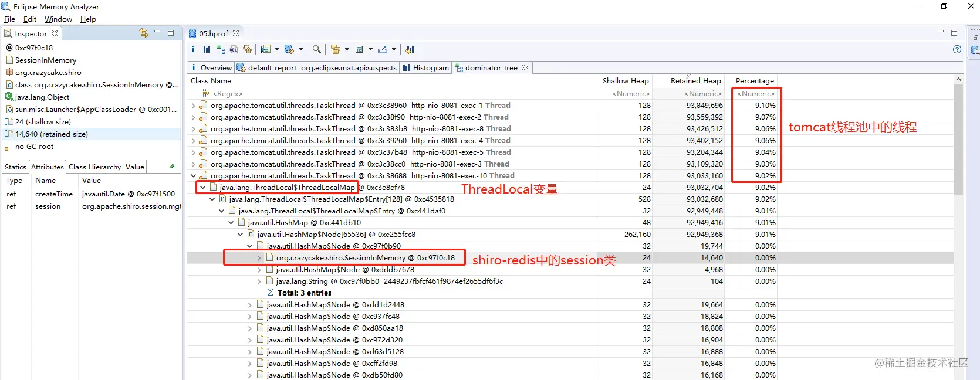Viewport: 980px width, 380px height.
Task: Select the Class Hierarchy tab
Action: tap(94, 167)
